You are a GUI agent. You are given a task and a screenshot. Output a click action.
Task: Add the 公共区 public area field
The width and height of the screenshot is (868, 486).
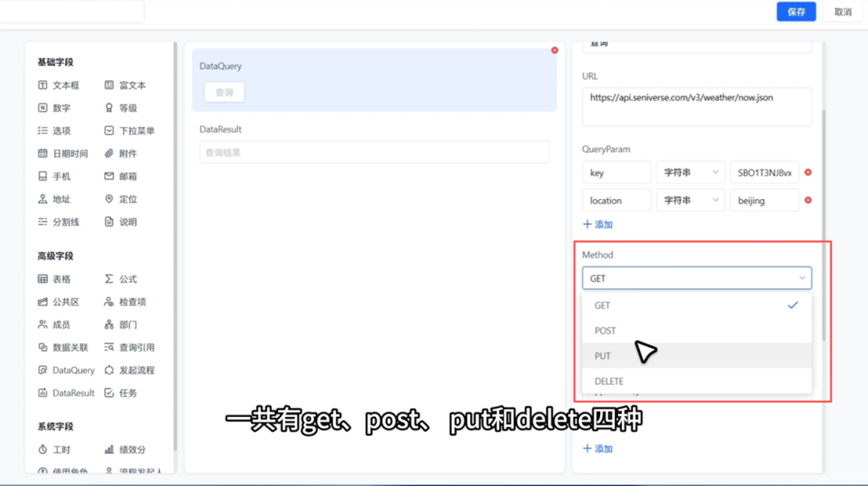click(x=59, y=302)
